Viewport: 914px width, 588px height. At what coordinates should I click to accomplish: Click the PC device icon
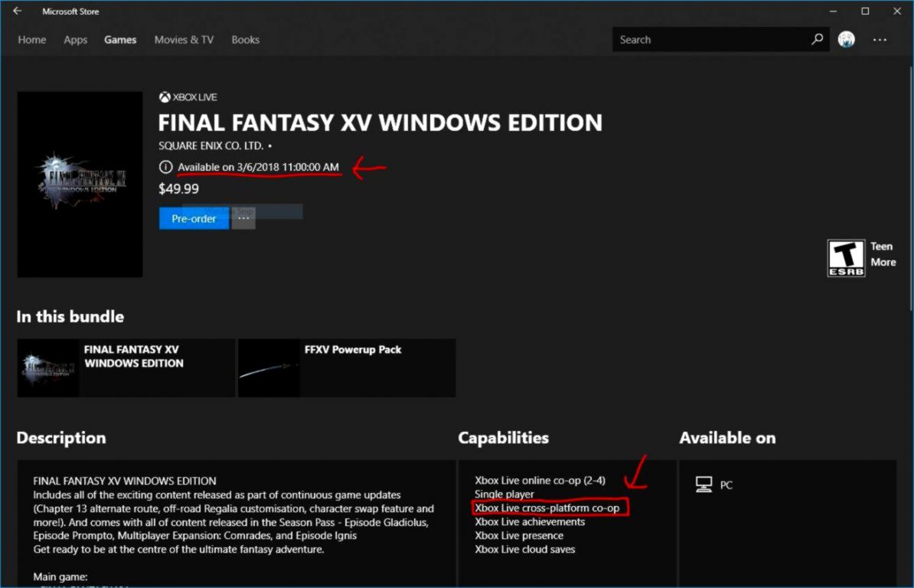point(703,485)
